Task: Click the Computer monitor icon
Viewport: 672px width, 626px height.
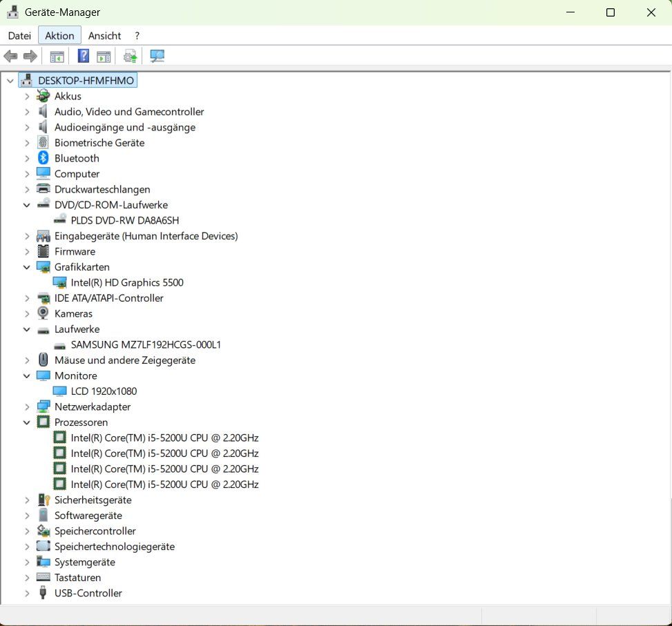Action: tap(43, 173)
